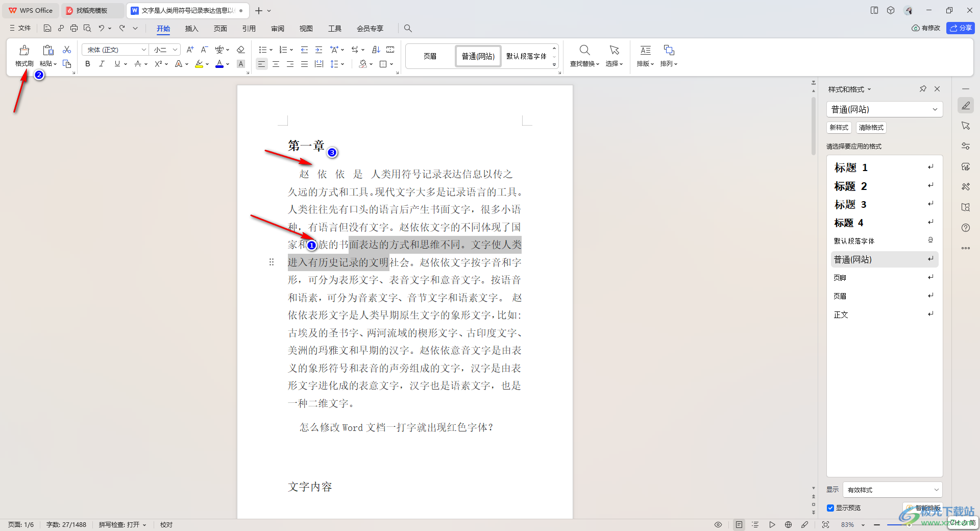Image resolution: width=980 pixels, height=531 pixels.
Task: Switch to web layout globe icon
Action: click(788, 524)
